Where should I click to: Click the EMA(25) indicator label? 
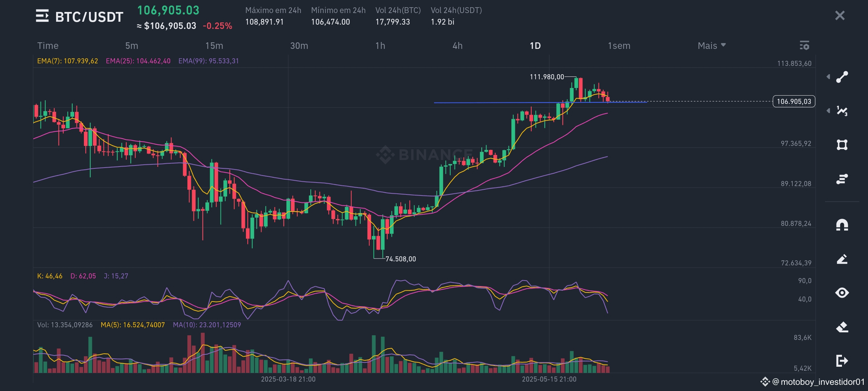click(x=138, y=61)
